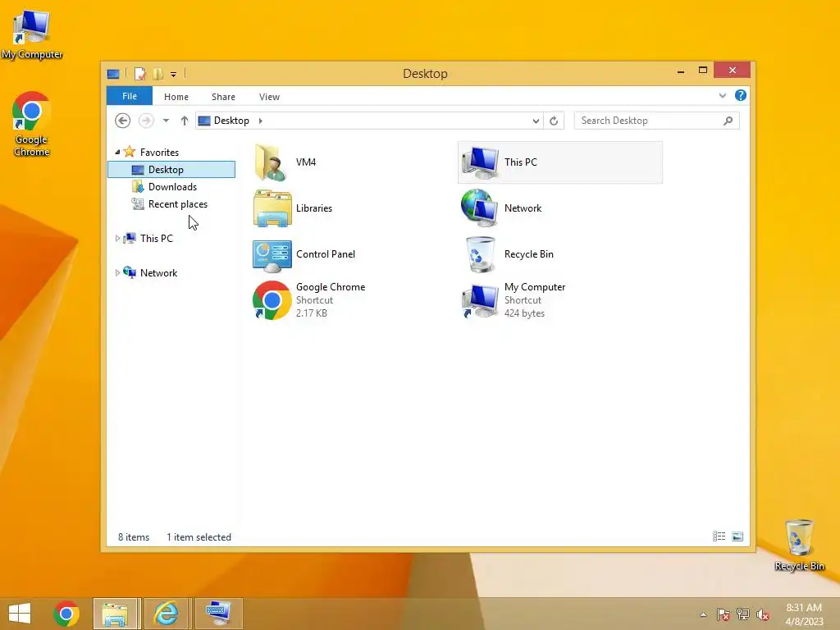Open the VM4 user folder icon

[x=272, y=162]
